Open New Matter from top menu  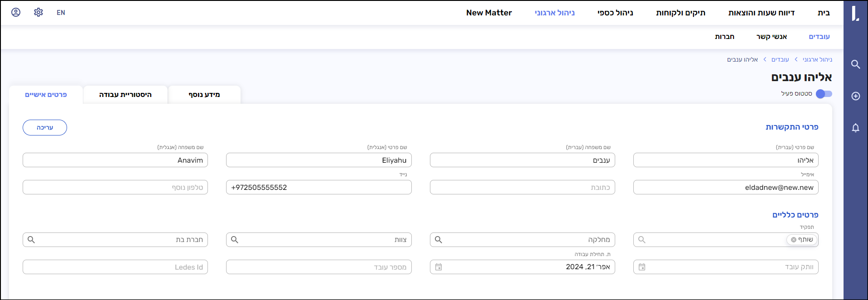pos(489,13)
